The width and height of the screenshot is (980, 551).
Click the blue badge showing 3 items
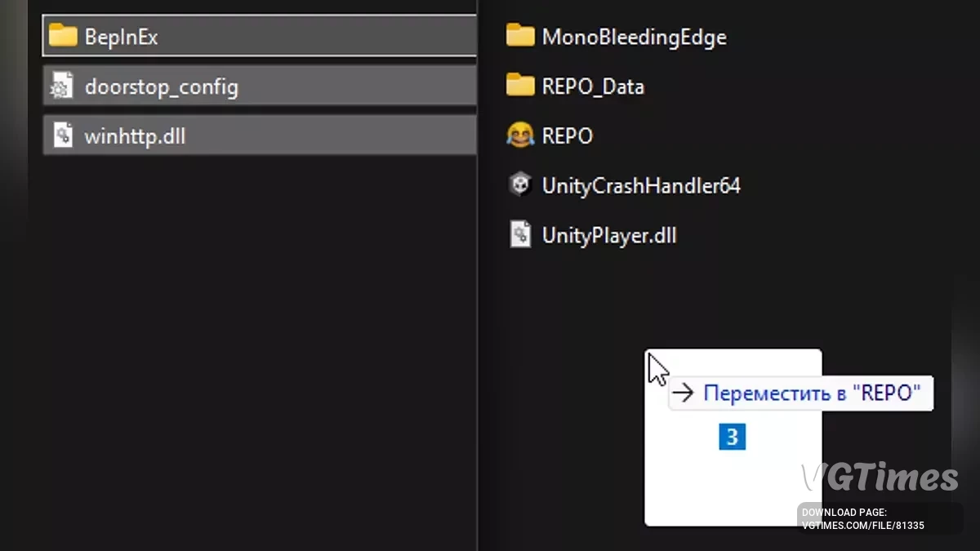click(x=732, y=438)
